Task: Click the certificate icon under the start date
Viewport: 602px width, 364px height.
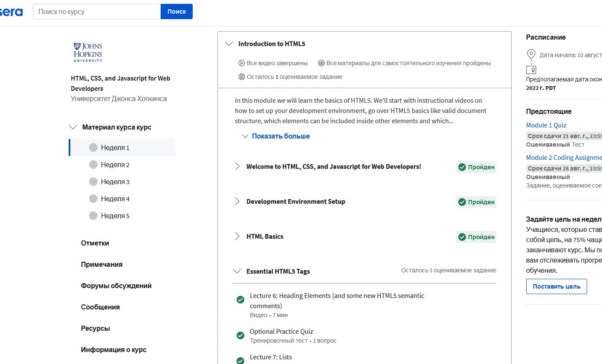Action: click(531, 69)
